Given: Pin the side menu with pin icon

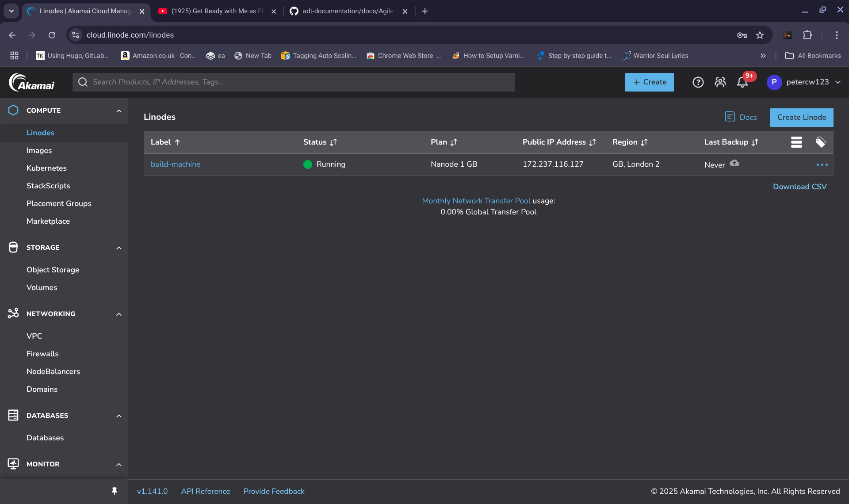Looking at the screenshot, I should click(114, 491).
